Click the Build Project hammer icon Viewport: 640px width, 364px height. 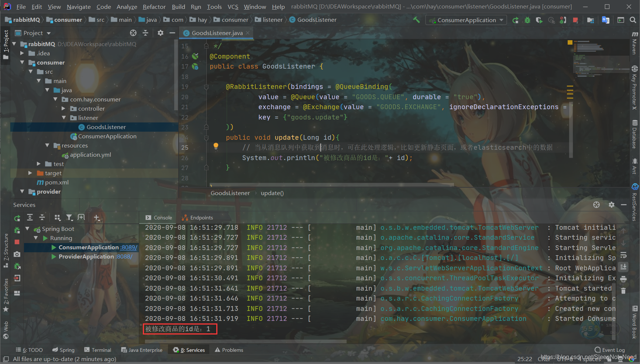click(x=416, y=20)
